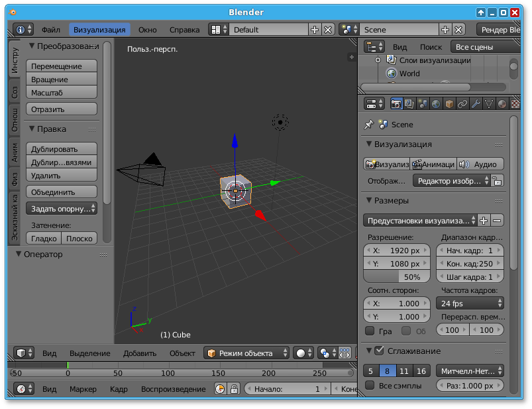Open the Info editor type selector
The height and width of the screenshot is (409, 532).
pyautogui.click(x=23, y=30)
